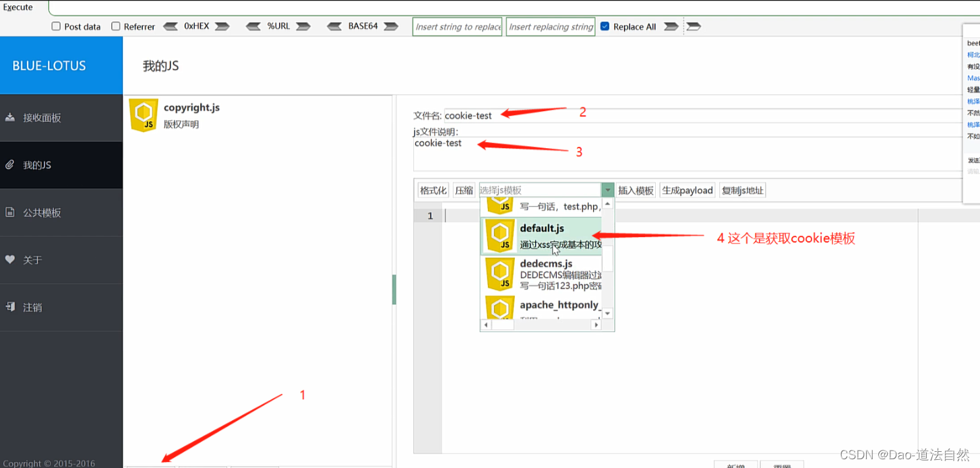Click 注销 to log out

point(61,306)
